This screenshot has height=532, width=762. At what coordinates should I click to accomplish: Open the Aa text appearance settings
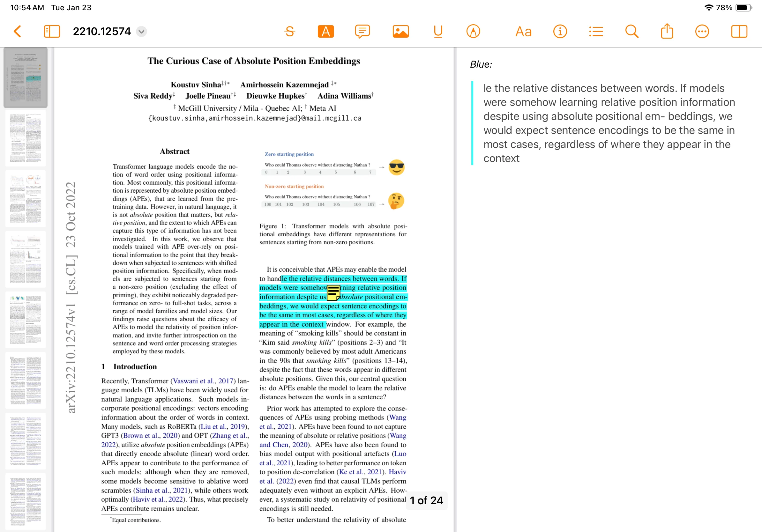coord(523,31)
